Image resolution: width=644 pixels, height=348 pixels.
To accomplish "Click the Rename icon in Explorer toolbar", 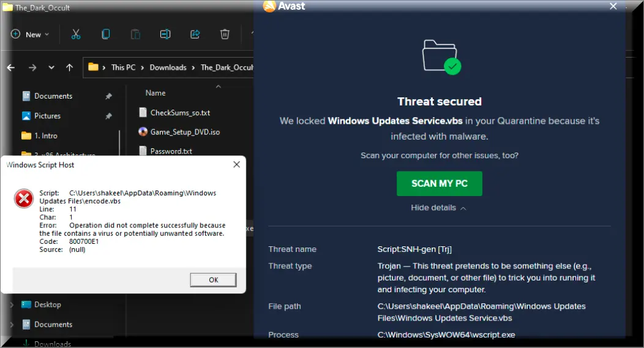I will tap(165, 34).
